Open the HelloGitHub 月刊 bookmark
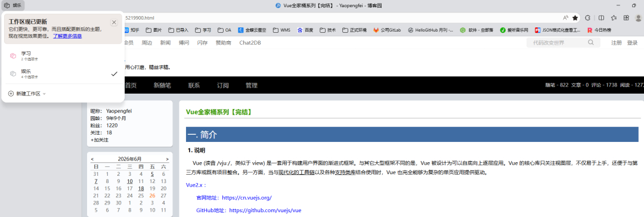Image resolution: width=644 pixels, height=217 pixels. pyautogui.click(x=431, y=30)
